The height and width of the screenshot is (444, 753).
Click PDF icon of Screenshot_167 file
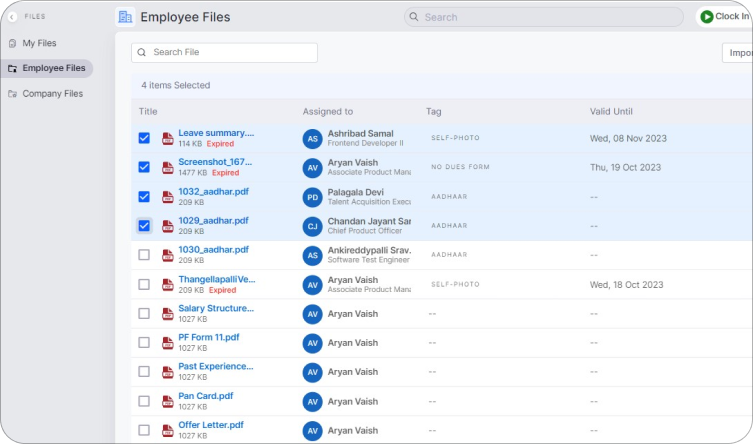click(168, 168)
